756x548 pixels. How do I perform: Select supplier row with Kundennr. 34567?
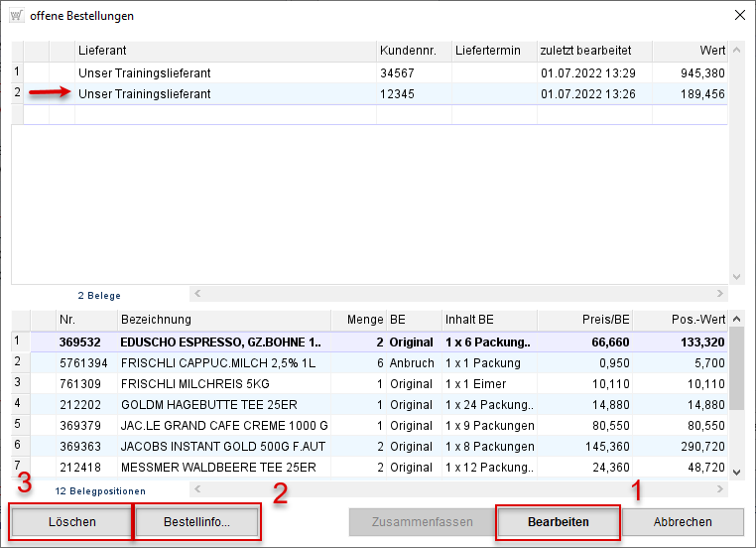pos(226,72)
